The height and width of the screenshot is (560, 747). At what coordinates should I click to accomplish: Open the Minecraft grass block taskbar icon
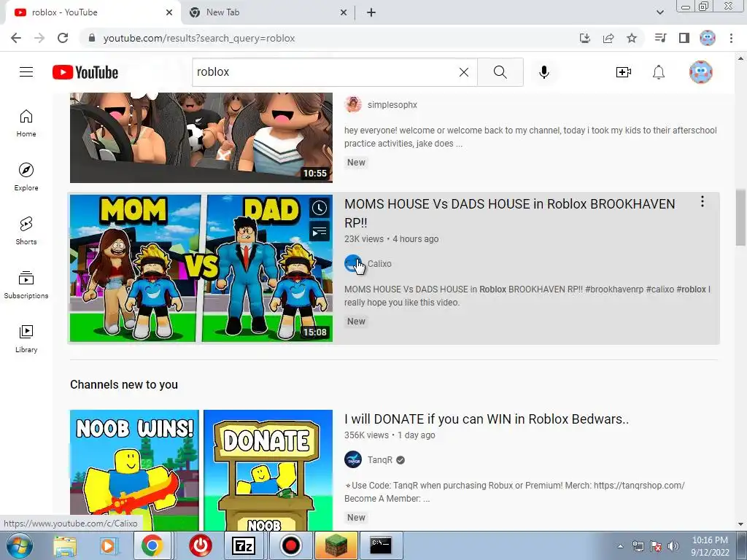336,545
